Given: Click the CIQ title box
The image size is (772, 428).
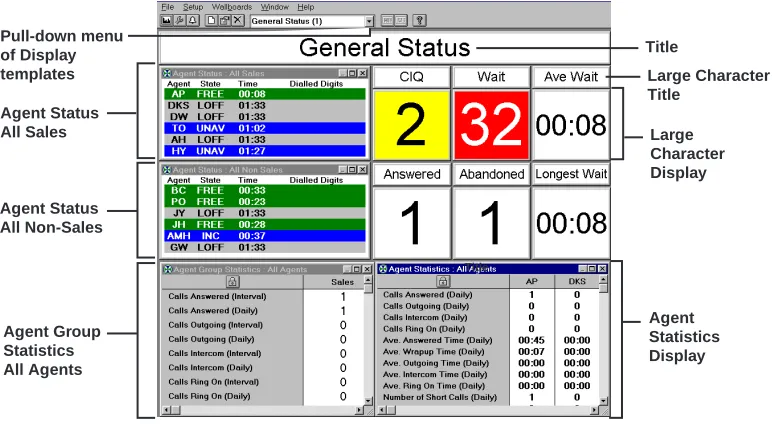Looking at the screenshot, I should [x=412, y=77].
